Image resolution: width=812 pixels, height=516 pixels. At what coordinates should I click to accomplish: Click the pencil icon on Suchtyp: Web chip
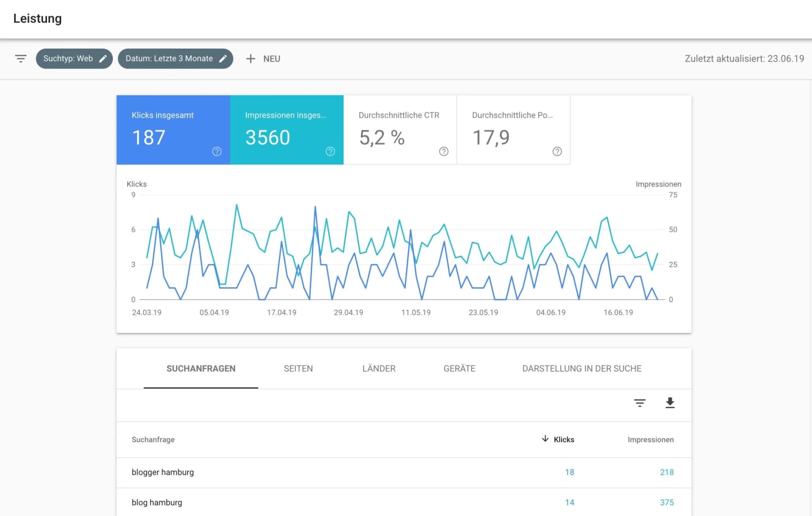pos(103,59)
